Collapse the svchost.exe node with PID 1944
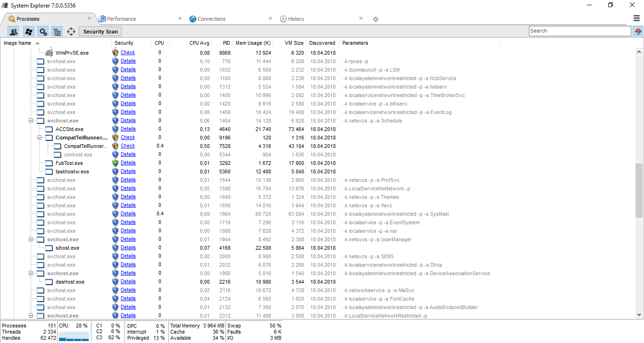Viewport: 644px width, 343px height. (x=32, y=239)
